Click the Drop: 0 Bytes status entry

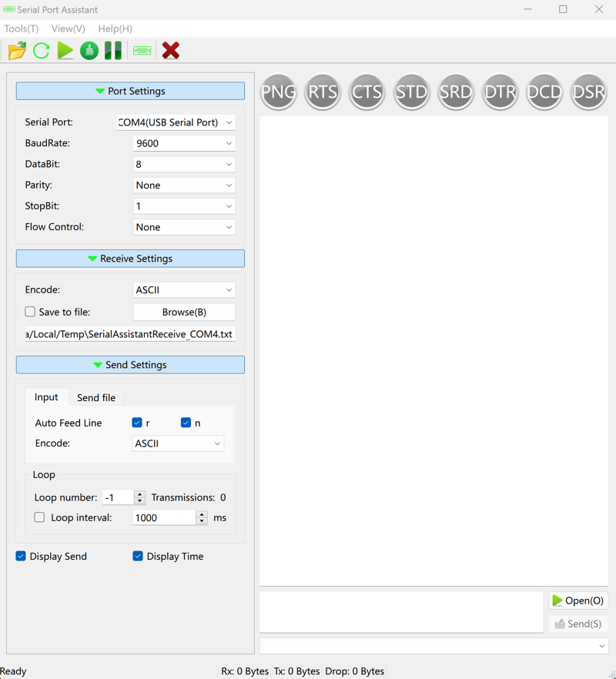click(x=354, y=671)
